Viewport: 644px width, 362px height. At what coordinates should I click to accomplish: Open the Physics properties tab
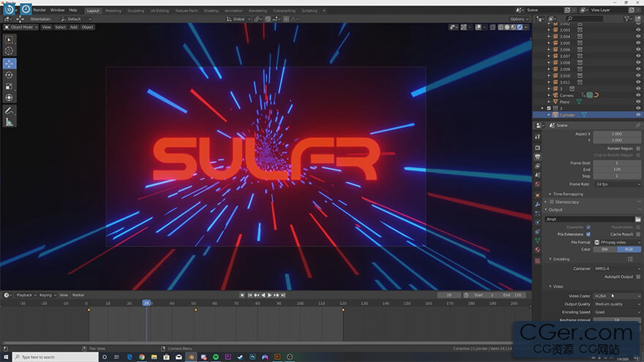click(x=538, y=222)
